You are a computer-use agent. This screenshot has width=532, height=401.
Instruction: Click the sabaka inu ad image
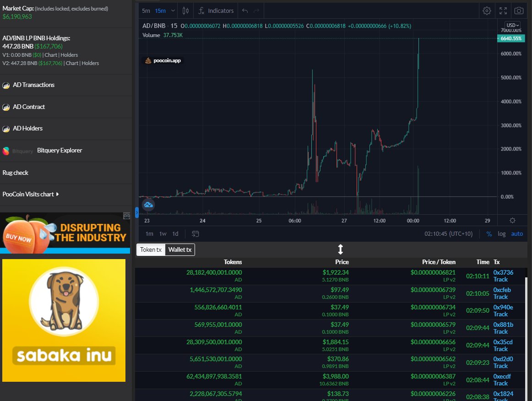pos(64,320)
